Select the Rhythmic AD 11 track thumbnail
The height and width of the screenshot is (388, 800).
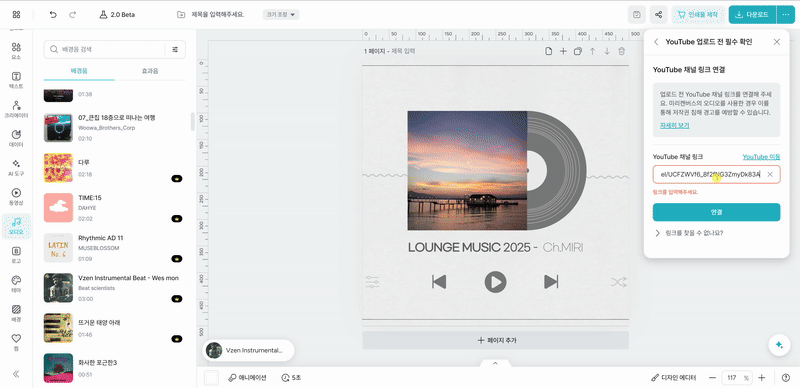(x=58, y=248)
